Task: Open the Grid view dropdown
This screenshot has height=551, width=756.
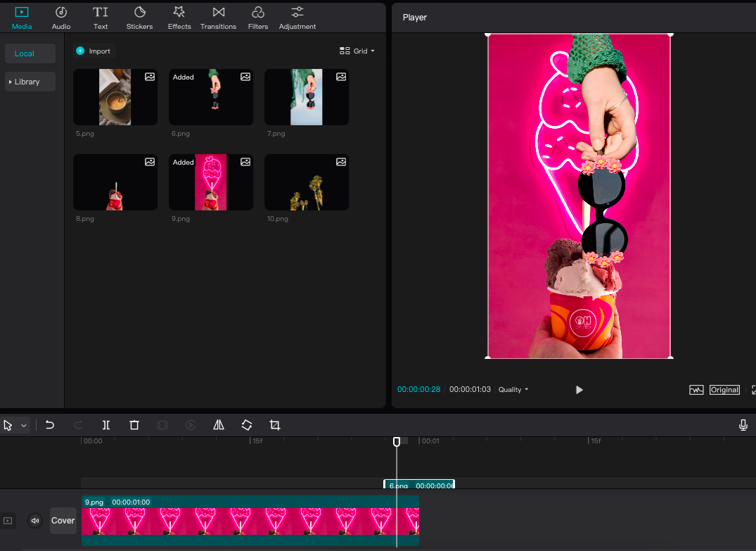Action: (x=357, y=51)
